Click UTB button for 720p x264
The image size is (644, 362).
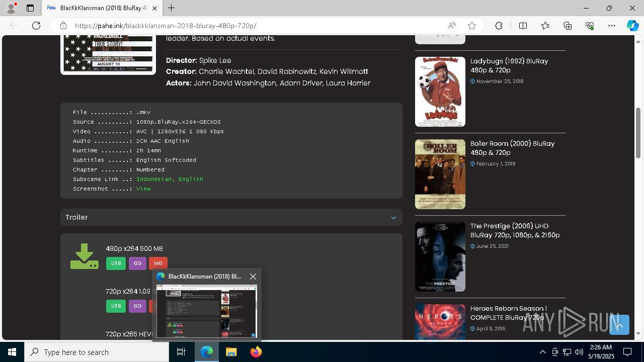pos(116,306)
